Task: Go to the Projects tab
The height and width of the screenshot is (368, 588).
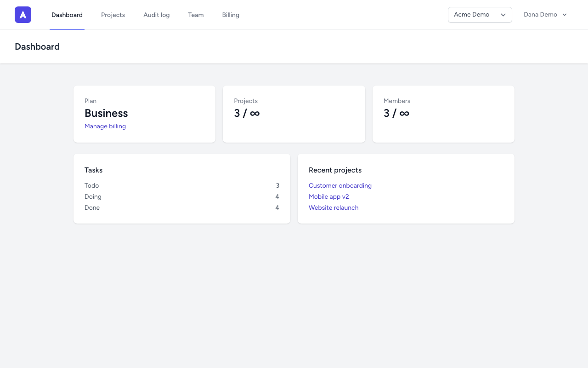Action: pyautogui.click(x=113, y=15)
